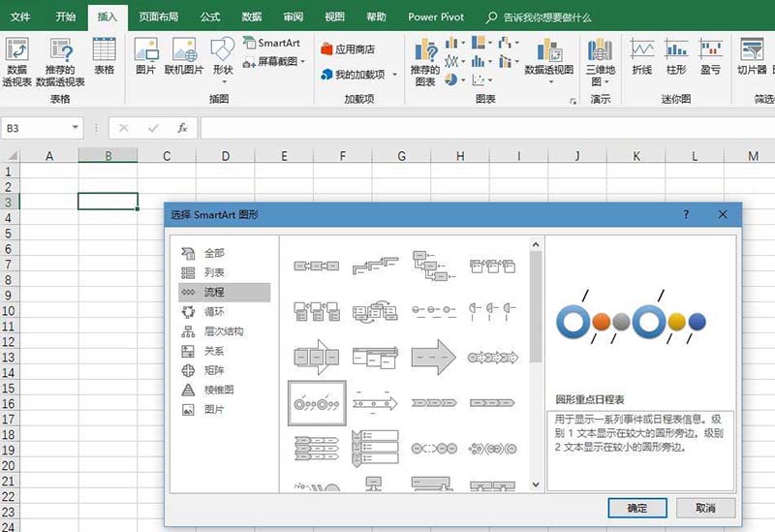Switch to the 数据 tab
775x532 pixels.
(252, 16)
